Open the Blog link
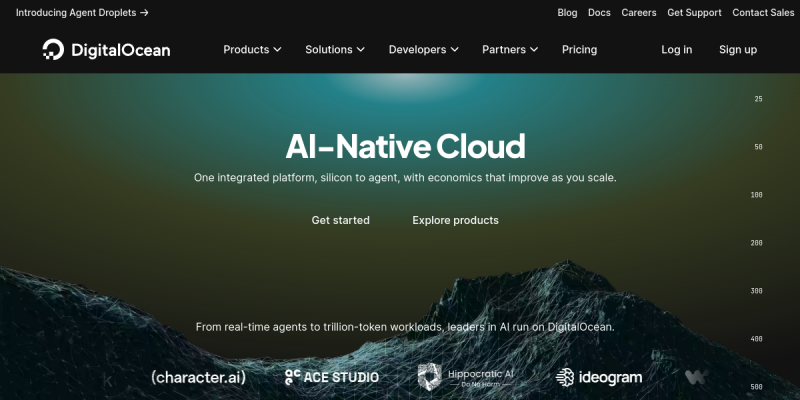 coord(567,13)
